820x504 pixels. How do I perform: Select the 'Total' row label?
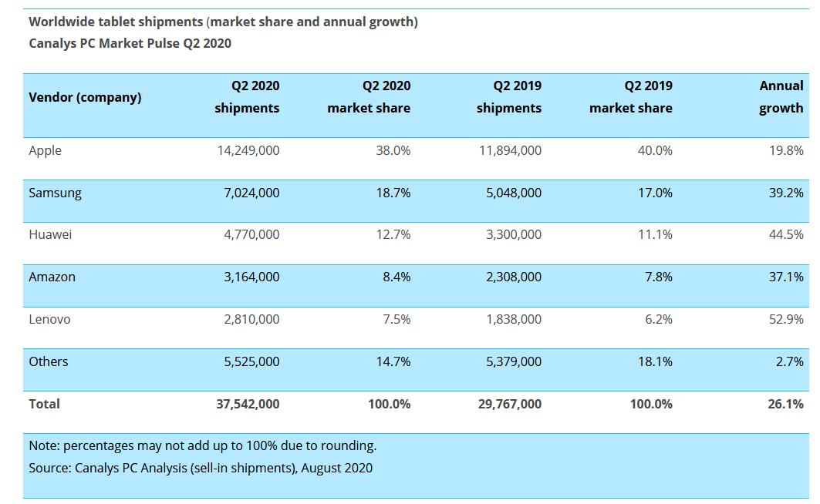point(44,405)
